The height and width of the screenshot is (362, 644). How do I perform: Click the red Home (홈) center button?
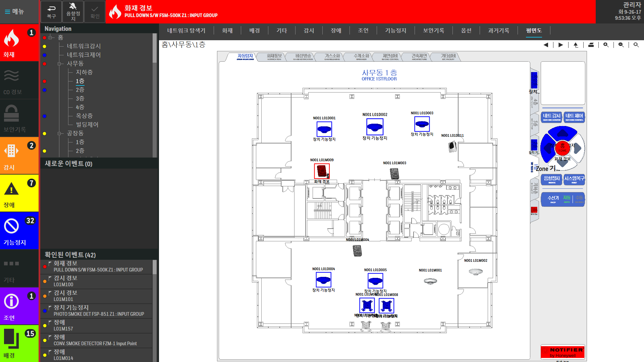click(562, 147)
